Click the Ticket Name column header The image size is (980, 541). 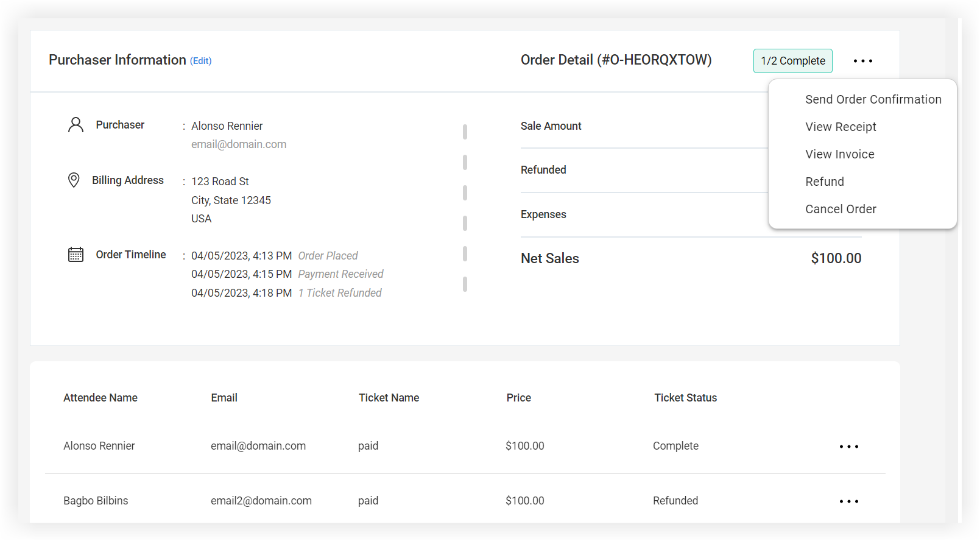(389, 398)
